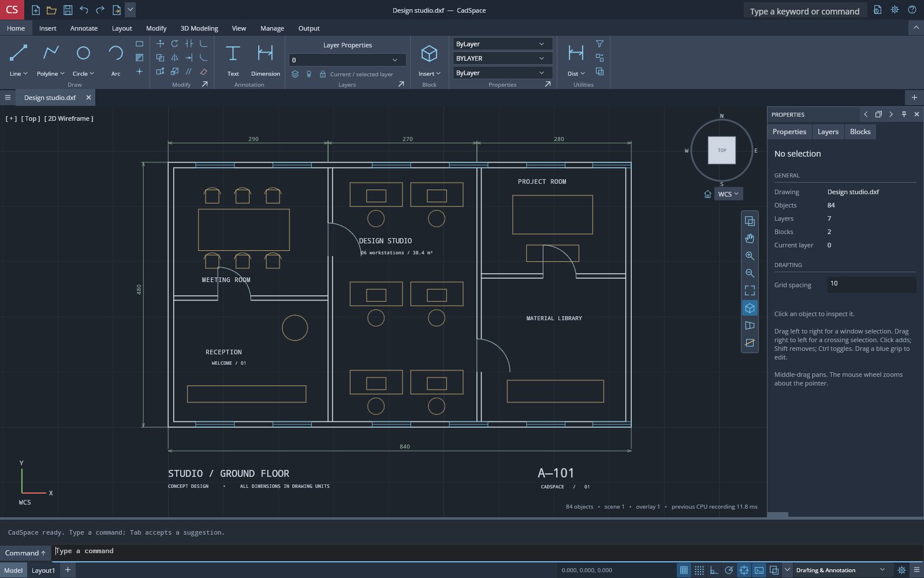Screen dimensions: 924x578
Task: Activate the Text annotation tool
Action: (x=233, y=53)
